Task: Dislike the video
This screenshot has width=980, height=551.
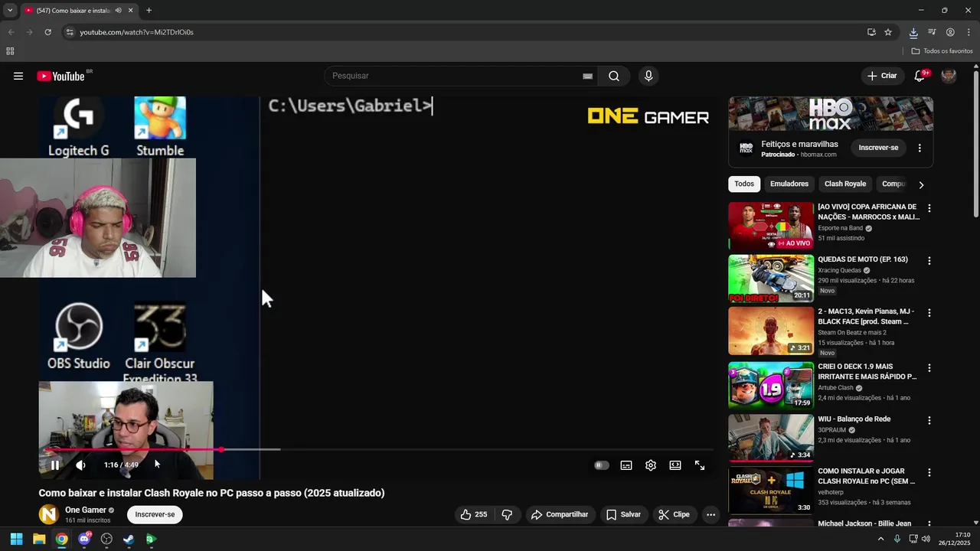Action: coord(507,514)
